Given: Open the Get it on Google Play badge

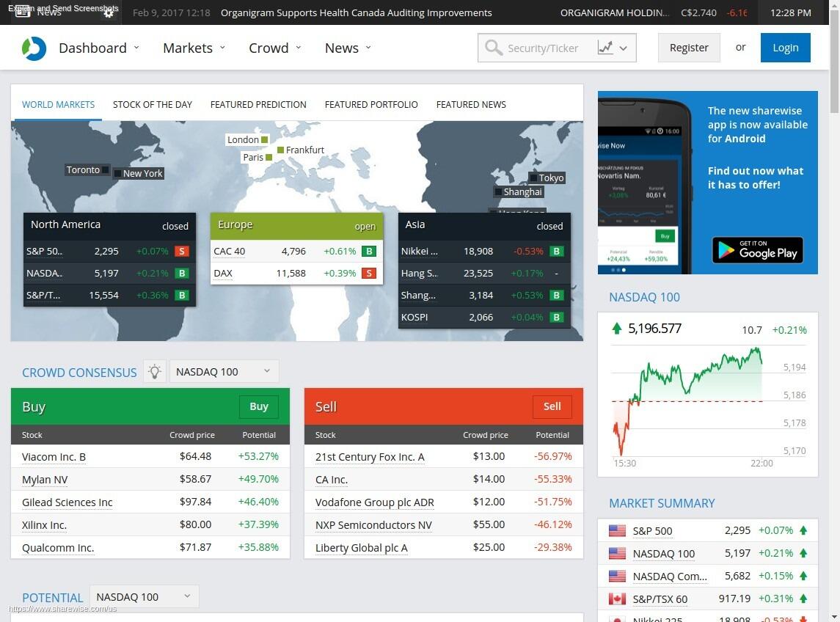Looking at the screenshot, I should click(x=758, y=250).
